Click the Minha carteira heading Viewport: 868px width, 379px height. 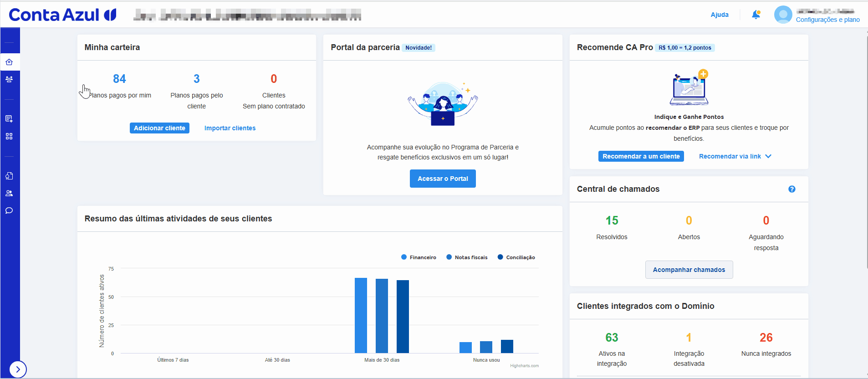coord(112,47)
